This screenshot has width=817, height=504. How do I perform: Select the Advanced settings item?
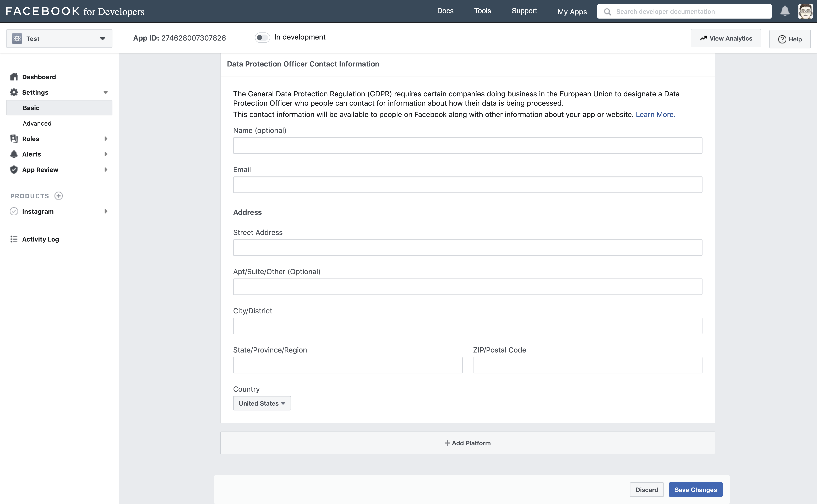coord(37,123)
